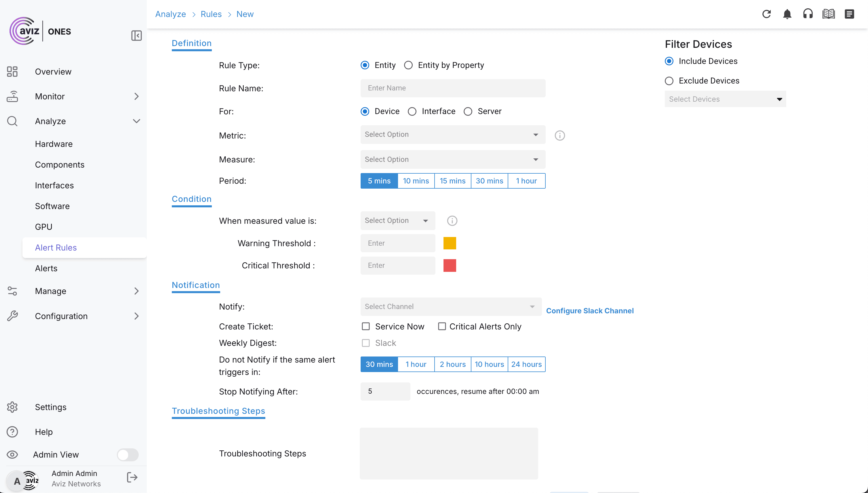Image resolution: width=868 pixels, height=493 pixels.
Task: Open Alerts in the sidebar
Action: [46, 268]
